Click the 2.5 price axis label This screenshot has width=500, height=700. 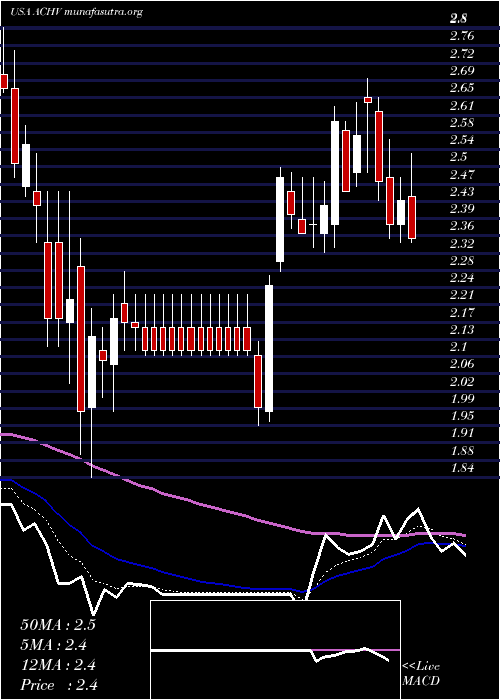click(x=458, y=157)
